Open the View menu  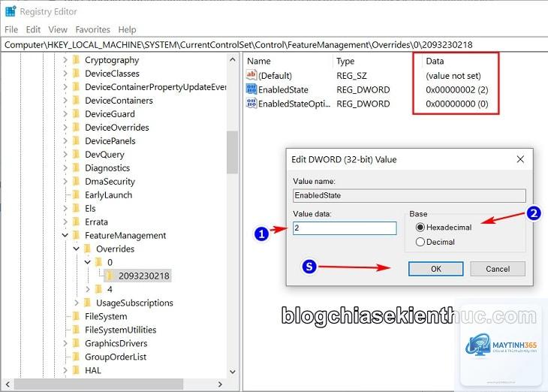[x=58, y=30]
